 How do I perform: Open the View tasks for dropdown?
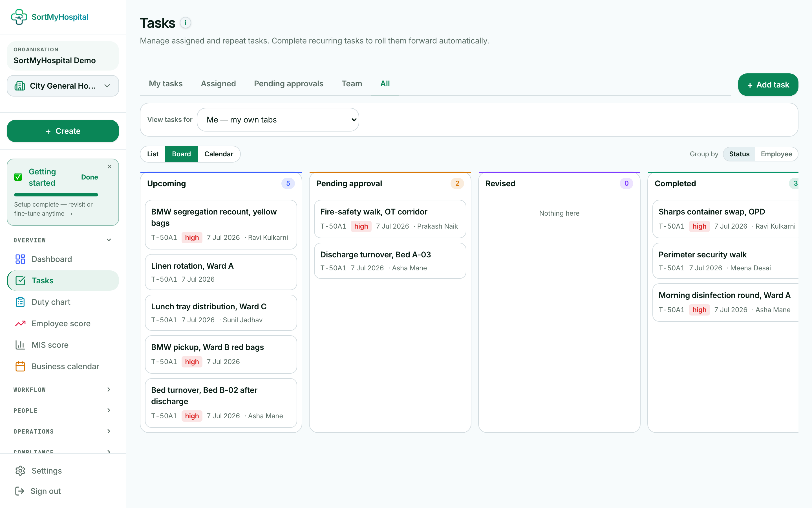[x=278, y=120]
